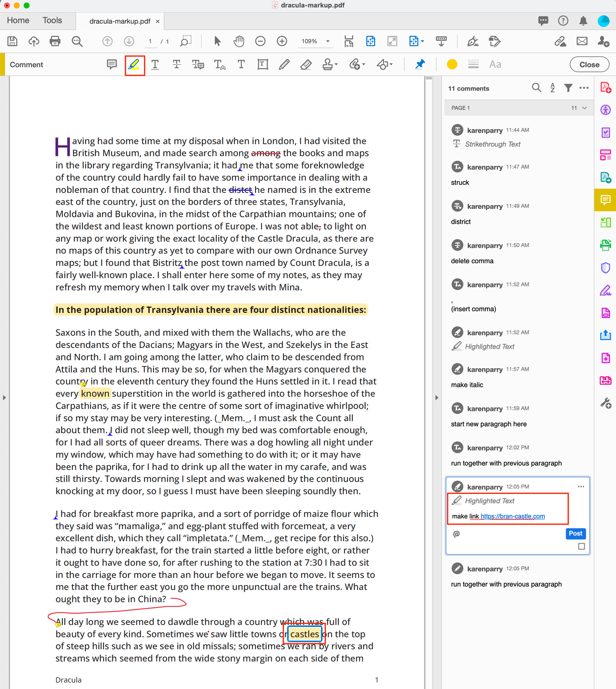Select the Pencil drawing tool
Image resolution: width=616 pixels, height=689 pixels.
pyautogui.click(x=284, y=65)
